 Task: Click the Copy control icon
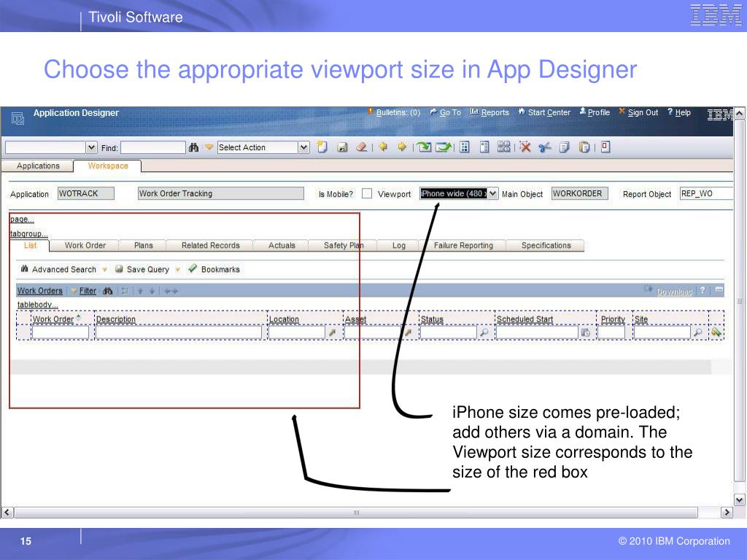565,147
